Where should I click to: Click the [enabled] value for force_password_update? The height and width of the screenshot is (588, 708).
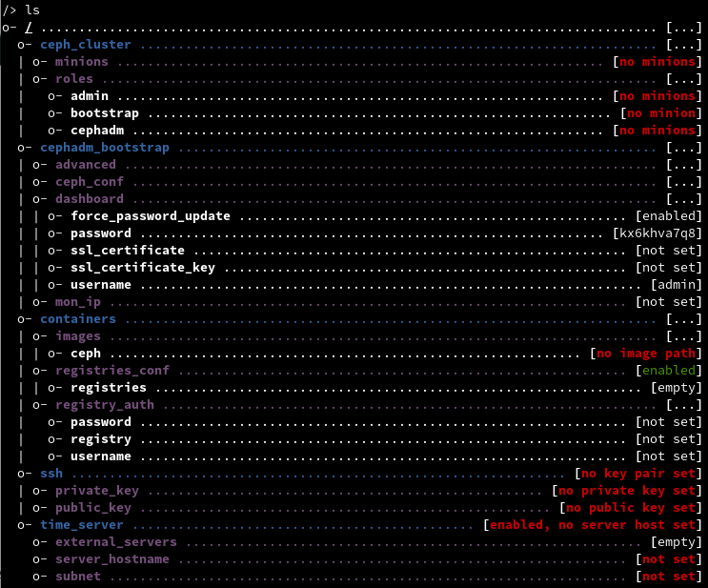coord(668,216)
